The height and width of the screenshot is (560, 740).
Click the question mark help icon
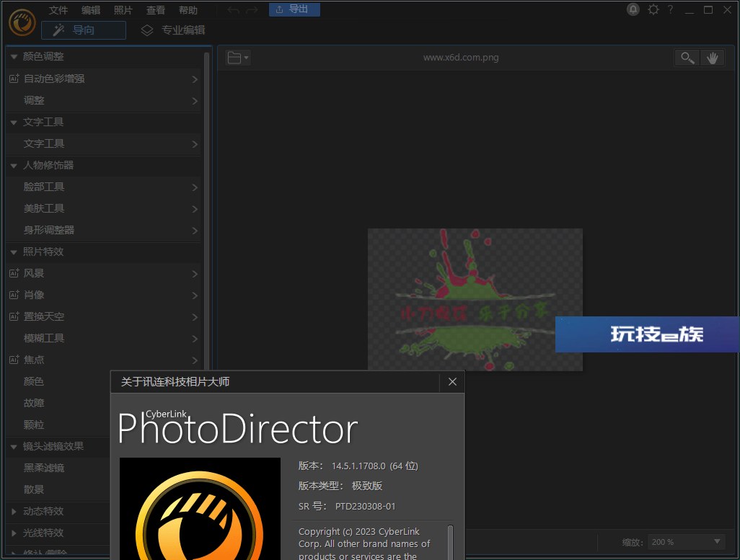point(670,9)
